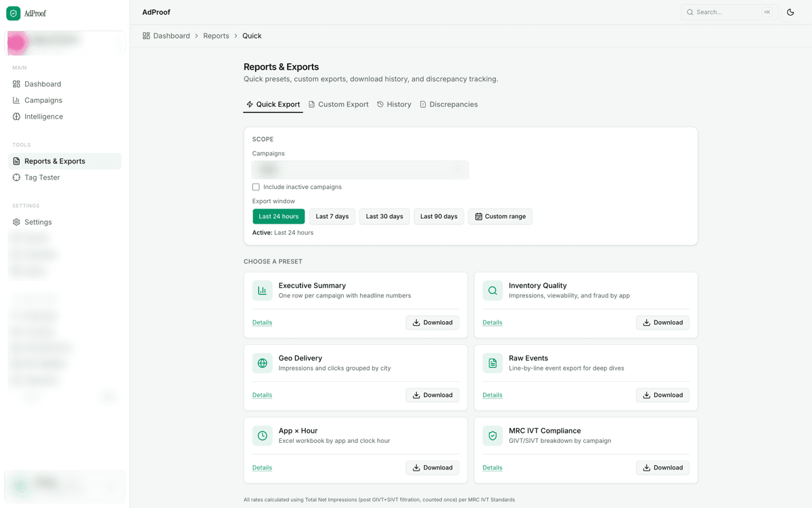The width and height of the screenshot is (812, 508).
Task: Click the Geo Delivery globe icon
Action: (263, 363)
